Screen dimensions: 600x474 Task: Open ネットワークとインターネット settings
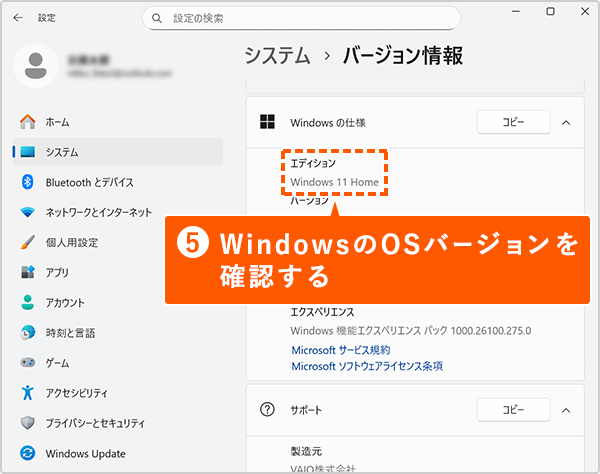[x=98, y=212]
